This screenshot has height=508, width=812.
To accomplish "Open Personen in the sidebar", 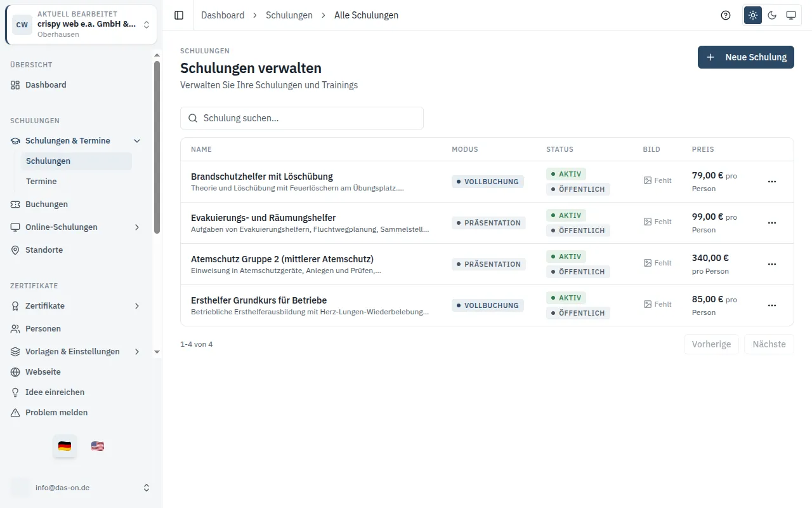I will (x=76, y=329).
